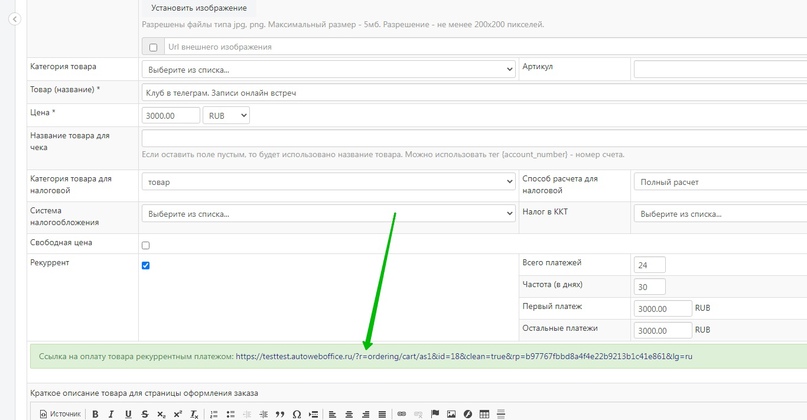
Task: Open the 'Категория товара' dropdown
Action: coord(329,70)
